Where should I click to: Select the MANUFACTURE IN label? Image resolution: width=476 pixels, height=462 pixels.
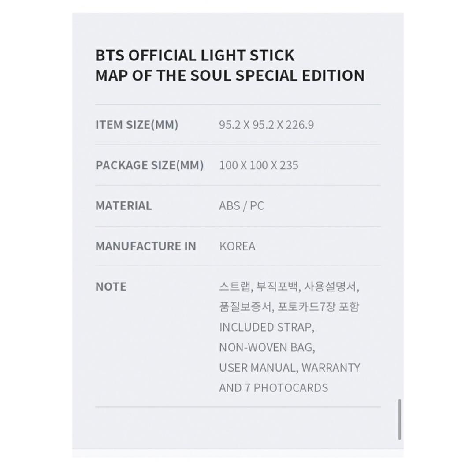coord(145,246)
